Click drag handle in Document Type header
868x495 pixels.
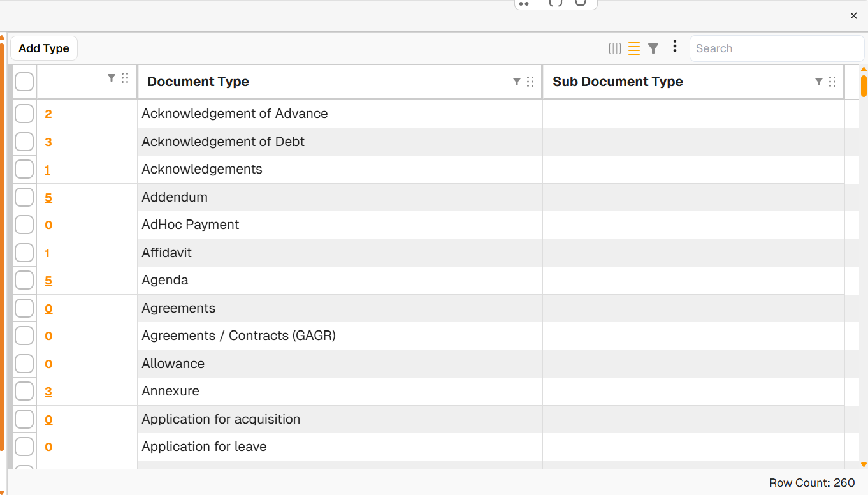(x=530, y=82)
